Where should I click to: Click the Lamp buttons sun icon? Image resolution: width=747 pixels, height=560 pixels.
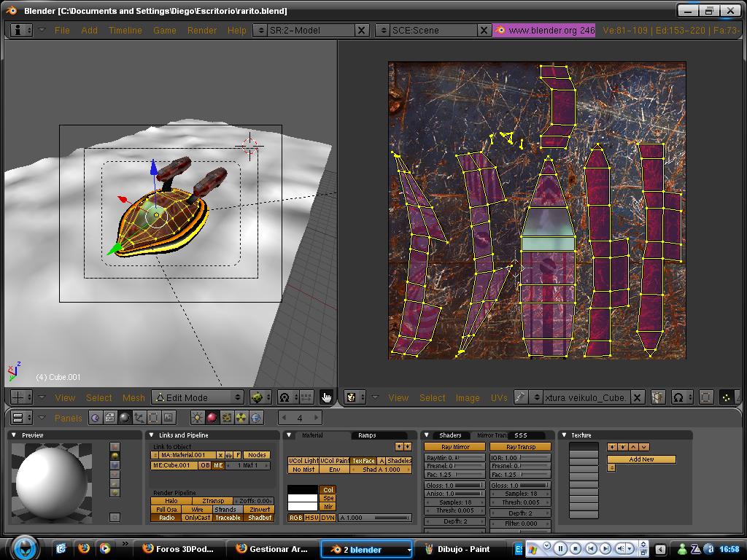(x=197, y=418)
